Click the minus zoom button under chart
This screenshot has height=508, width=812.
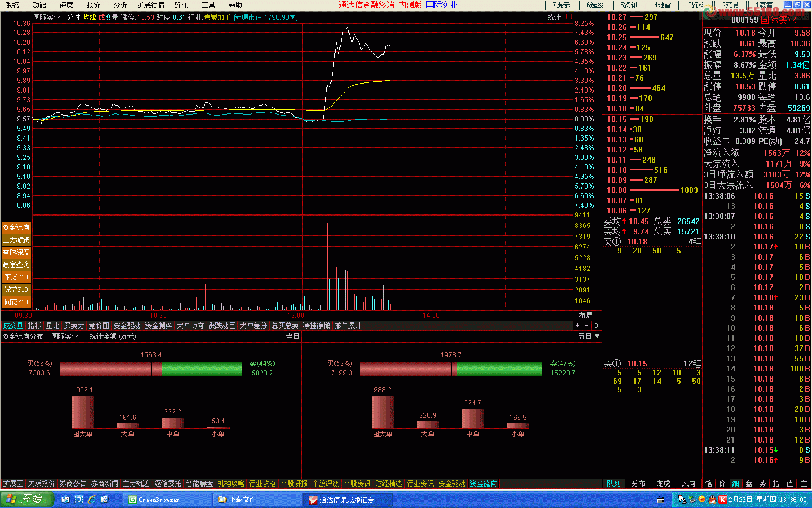586,326
